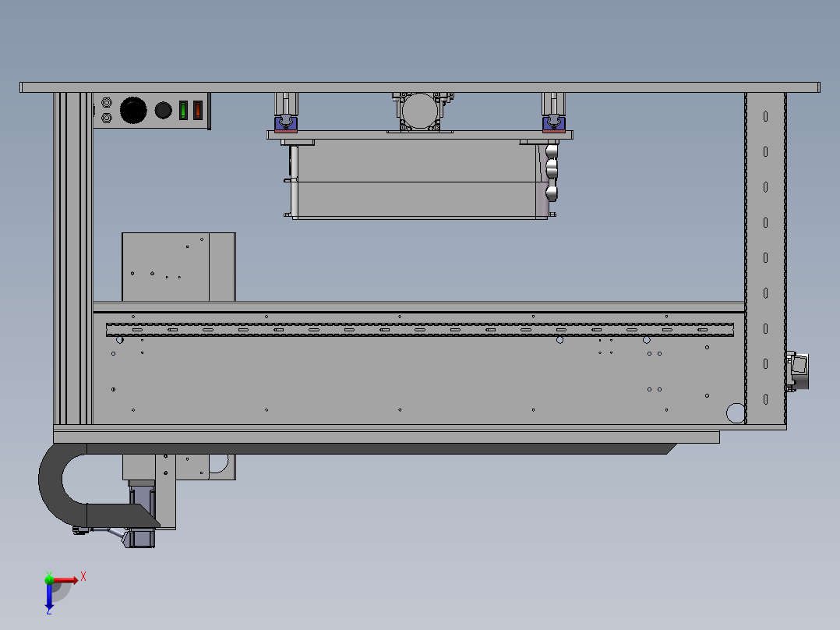Click the green rocker switch on the panel
Screen dimensions: 840x630
click(183, 110)
